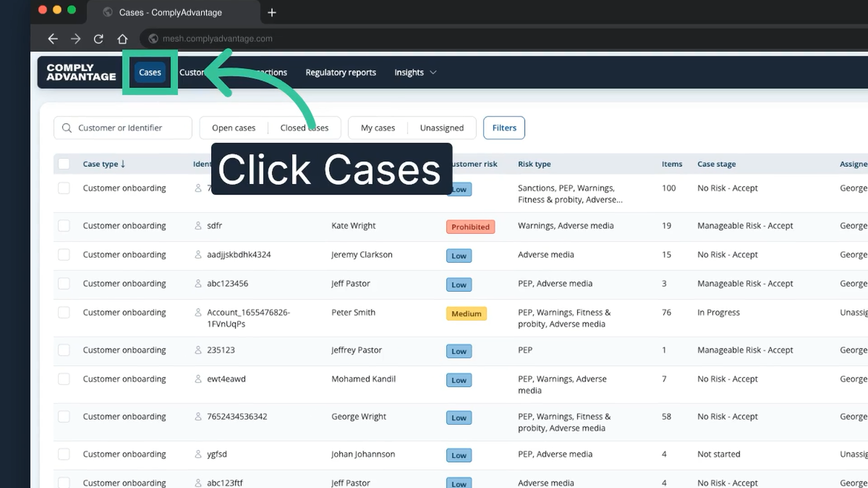The height and width of the screenshot is (488, 868).
Task: Click the Prohibited risk badge
Action: coord(470,227)
